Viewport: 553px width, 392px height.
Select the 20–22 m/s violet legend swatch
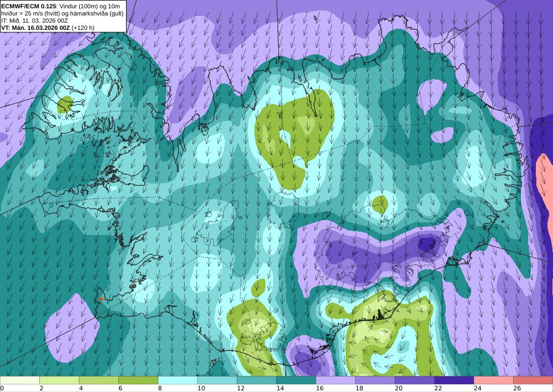click(415, 380)
